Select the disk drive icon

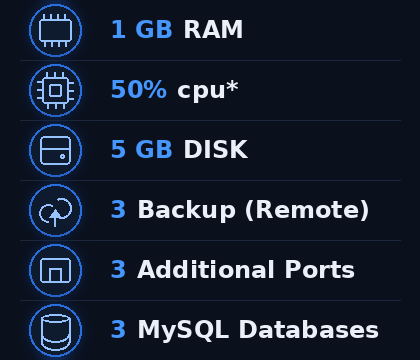(x=55, y=150)
